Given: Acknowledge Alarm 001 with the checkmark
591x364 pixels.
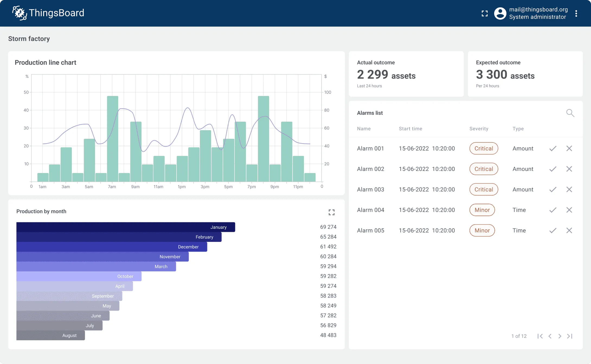Looking at the screenshot, I should [x=553, y=148].
